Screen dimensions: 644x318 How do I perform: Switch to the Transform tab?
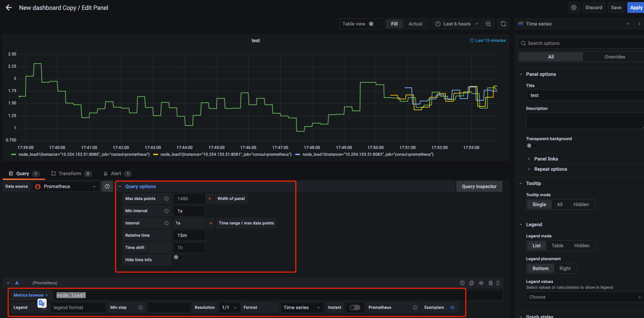71,173
